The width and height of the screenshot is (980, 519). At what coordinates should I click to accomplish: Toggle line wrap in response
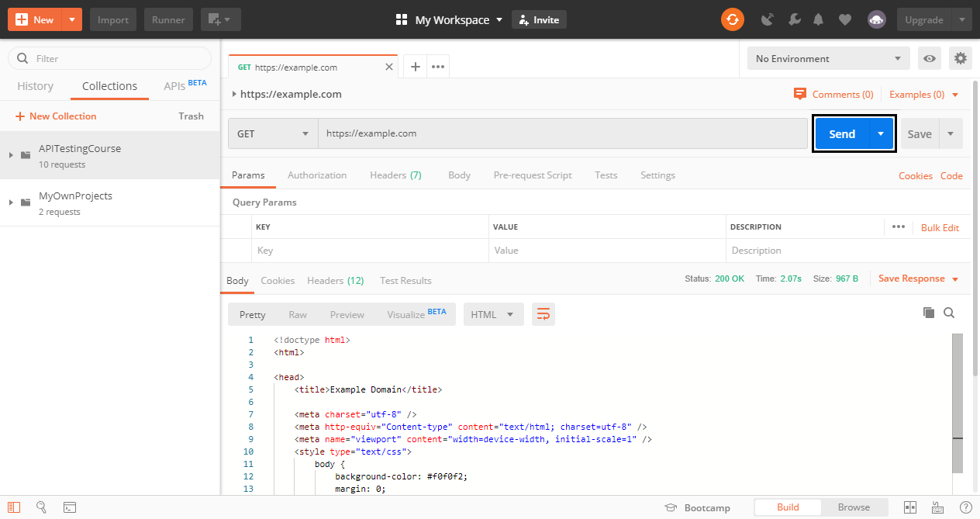coord(543,314)
